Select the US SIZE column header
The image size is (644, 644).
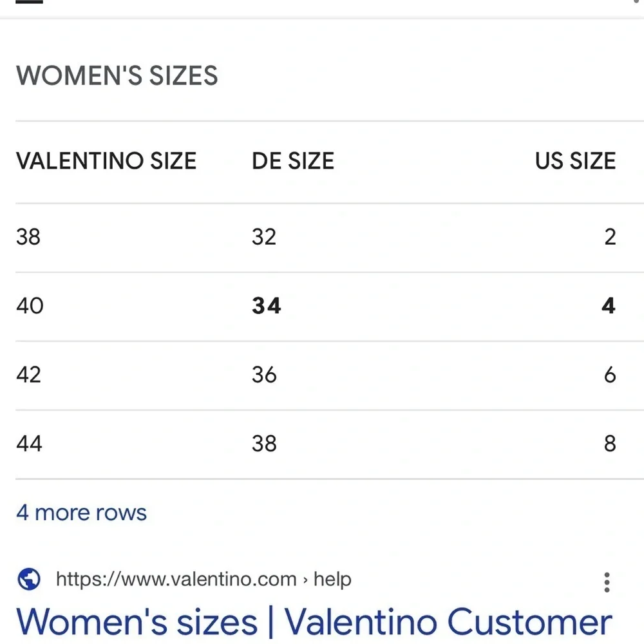575,161
